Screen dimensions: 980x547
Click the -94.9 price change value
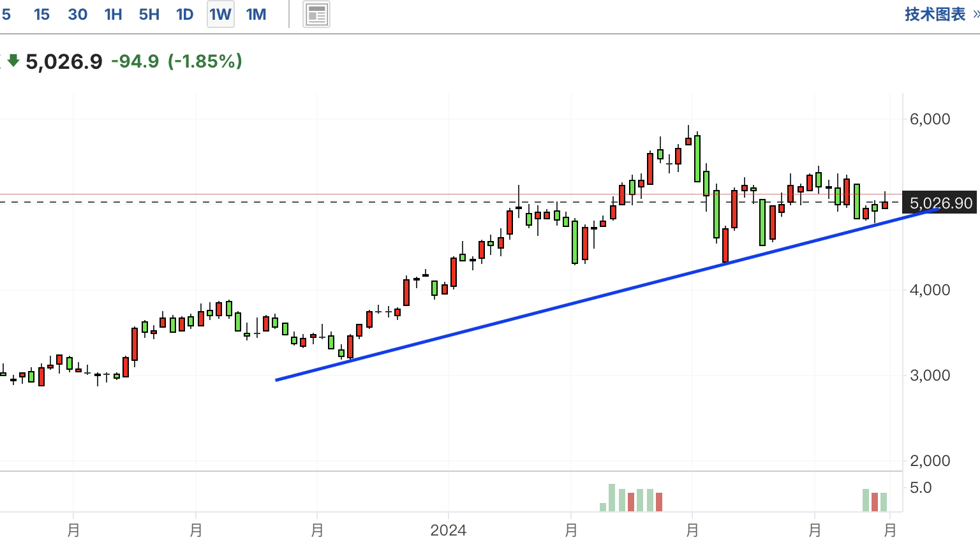135,61
